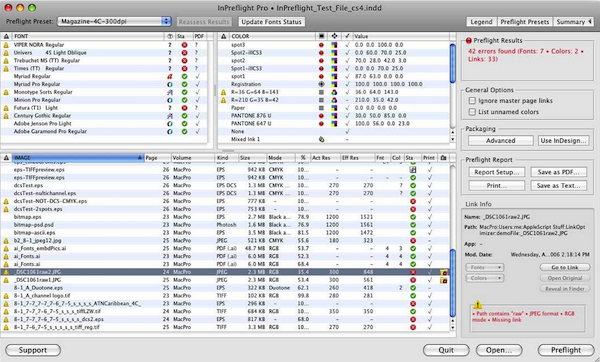Select PANTONE 647 U color row

click(334, 124)
